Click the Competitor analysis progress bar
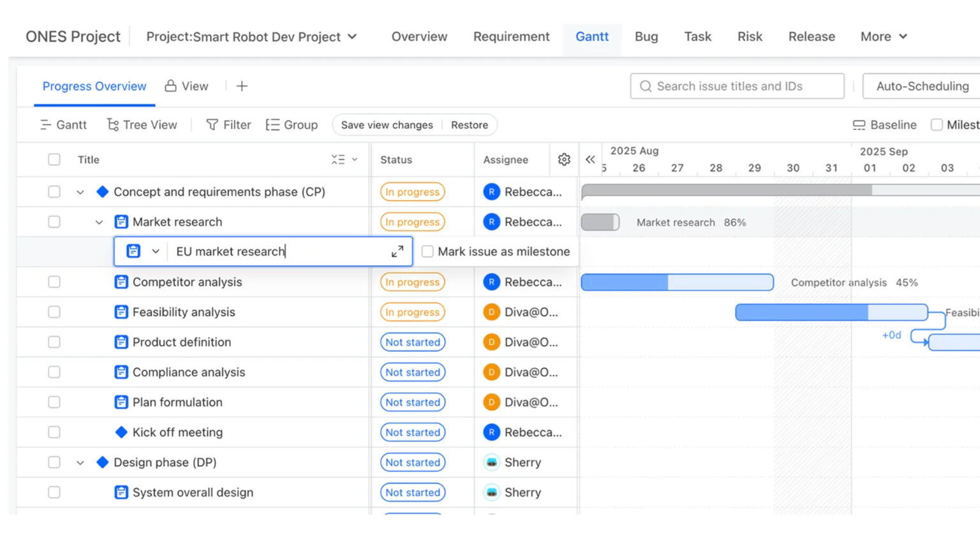The height and width of the screenshot is (551, 980). [x=677, y=282]
